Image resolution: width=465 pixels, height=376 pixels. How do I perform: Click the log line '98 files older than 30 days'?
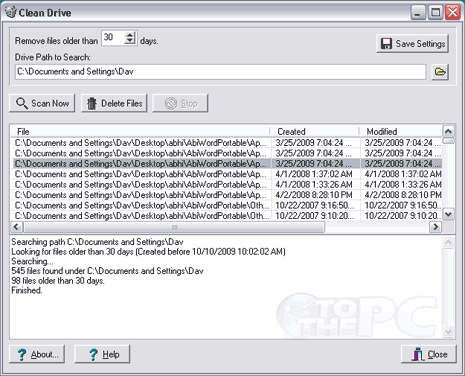coord(58,281)
